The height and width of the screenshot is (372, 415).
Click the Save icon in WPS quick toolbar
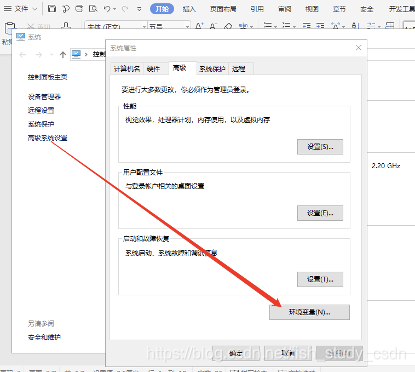[x=52, y=9]
